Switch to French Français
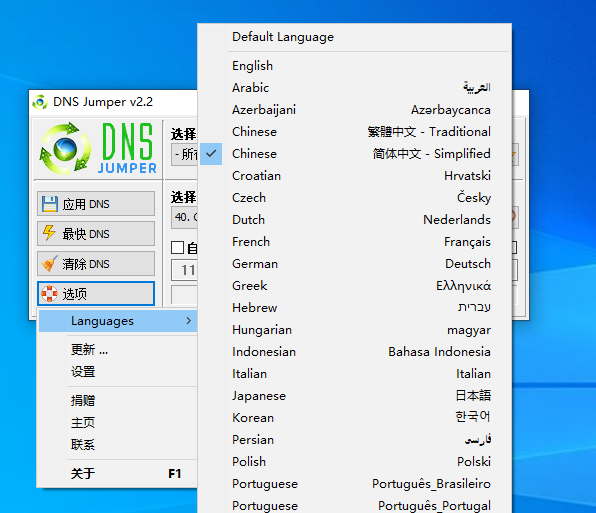596x513 pixels. [355, 242]
